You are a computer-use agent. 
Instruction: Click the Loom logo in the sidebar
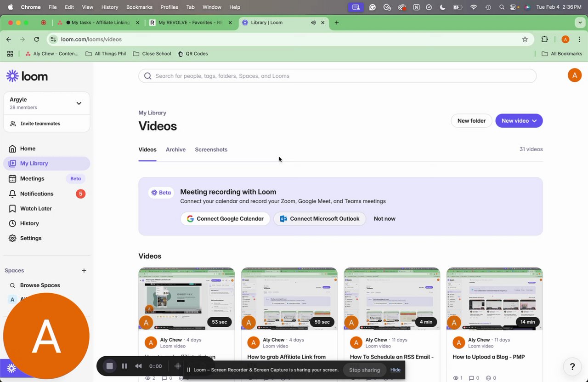27,76
